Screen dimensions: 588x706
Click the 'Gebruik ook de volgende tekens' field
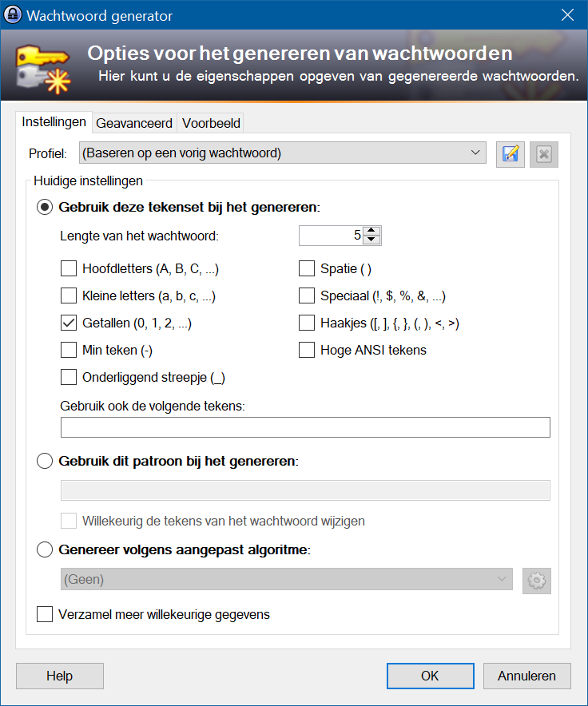tap(305, 427)
